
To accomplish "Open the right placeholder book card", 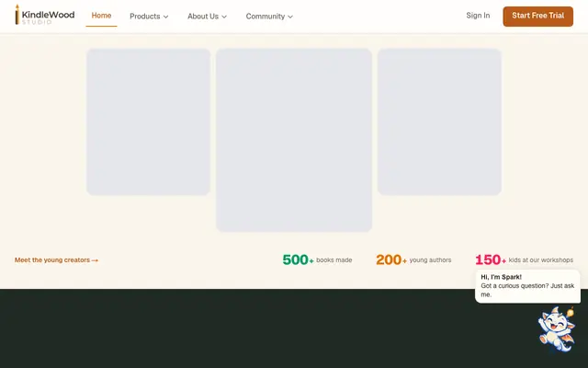I will [439, 121].
